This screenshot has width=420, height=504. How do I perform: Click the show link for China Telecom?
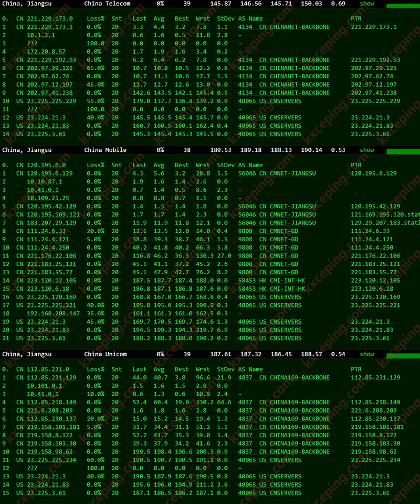[366, 4]
